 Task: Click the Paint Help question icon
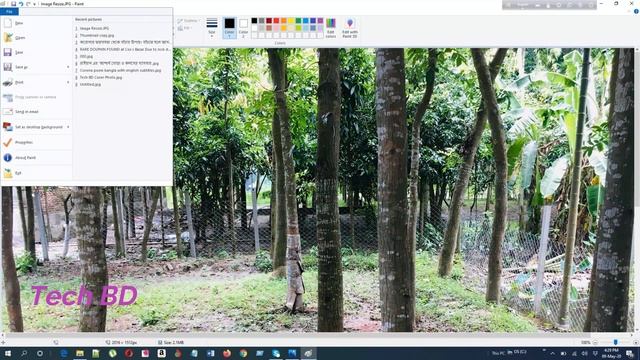(636, 11)
